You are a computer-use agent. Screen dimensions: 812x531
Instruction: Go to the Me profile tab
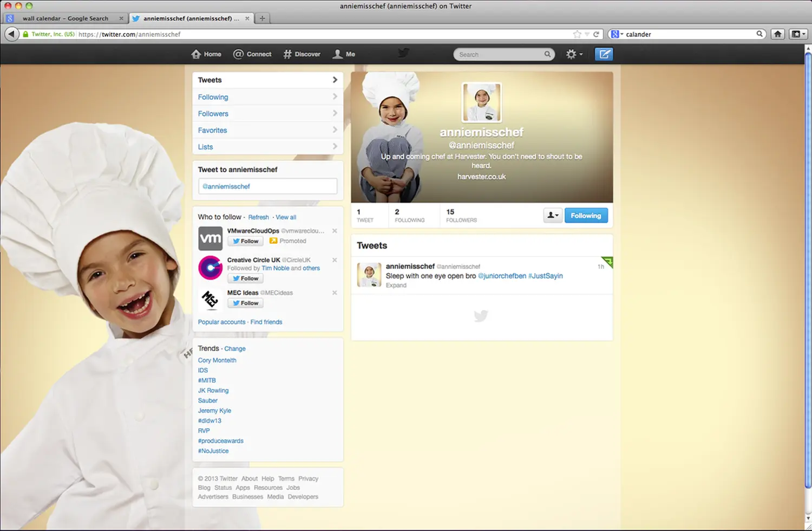(x=344, y=54)
